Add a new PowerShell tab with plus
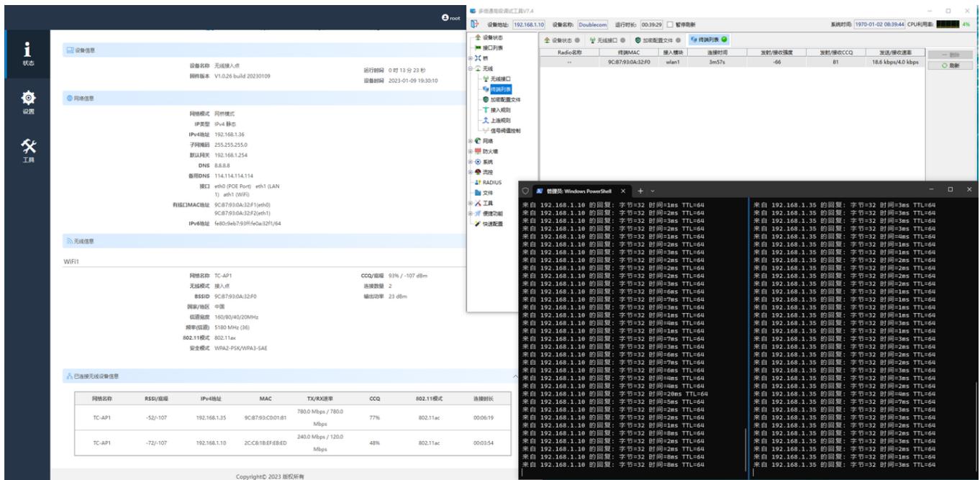The image size is (980, 480). point(639,190)
